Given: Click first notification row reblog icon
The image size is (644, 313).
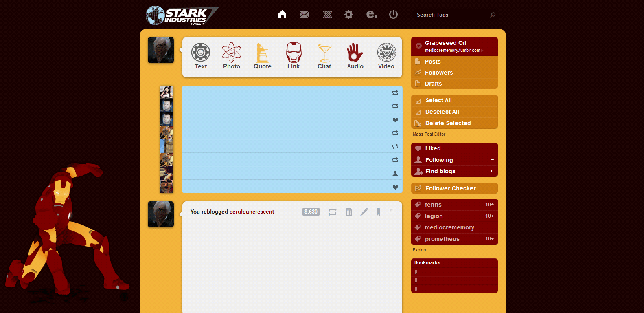Looking at the screenshot, I should point(395,93).
